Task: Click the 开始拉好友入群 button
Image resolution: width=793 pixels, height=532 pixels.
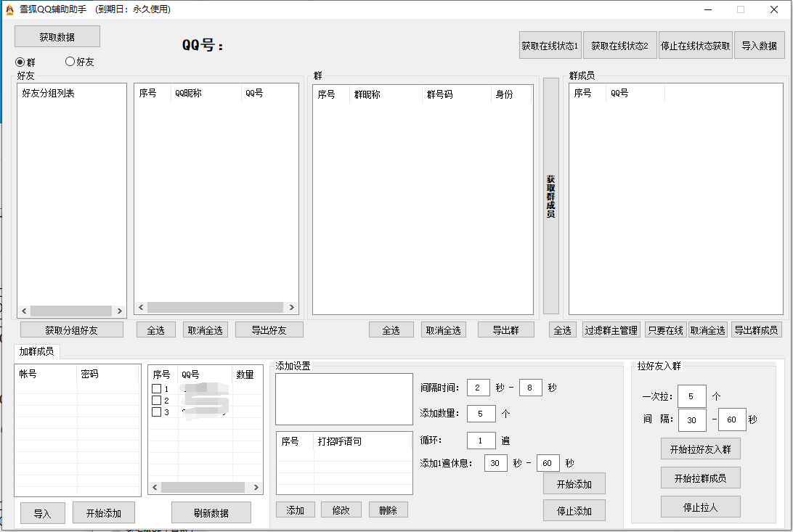Action: tap(701, 449)
